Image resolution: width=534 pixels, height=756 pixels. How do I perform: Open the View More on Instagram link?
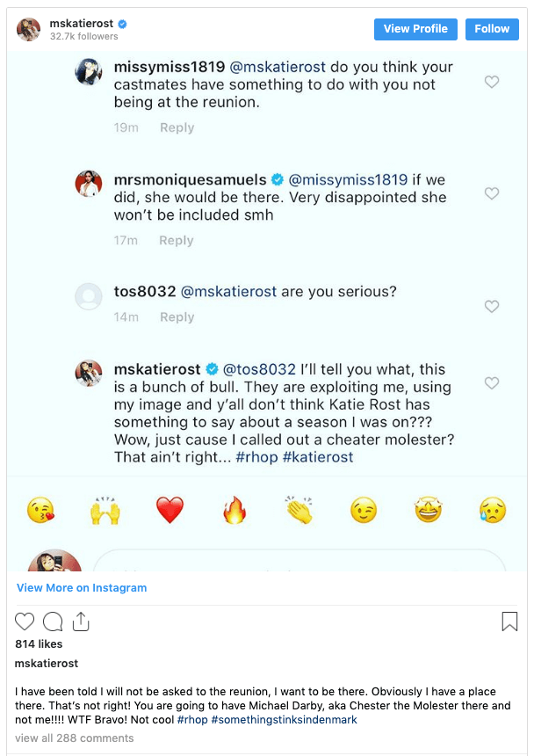82,587
